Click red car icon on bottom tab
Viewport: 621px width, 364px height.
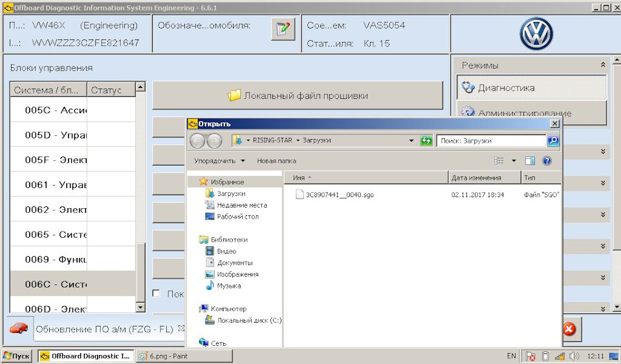(x=19, y=328)
